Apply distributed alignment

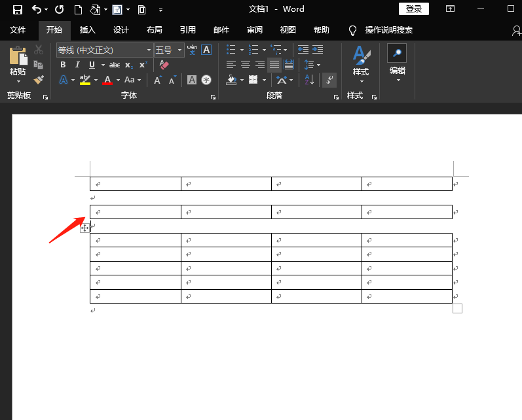click(289, 65)
